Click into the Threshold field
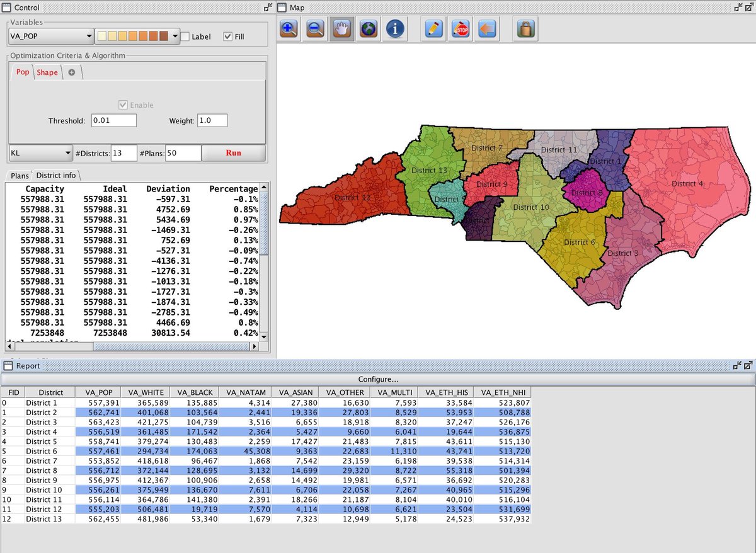 pyautogui.click(x=113, y=120)
